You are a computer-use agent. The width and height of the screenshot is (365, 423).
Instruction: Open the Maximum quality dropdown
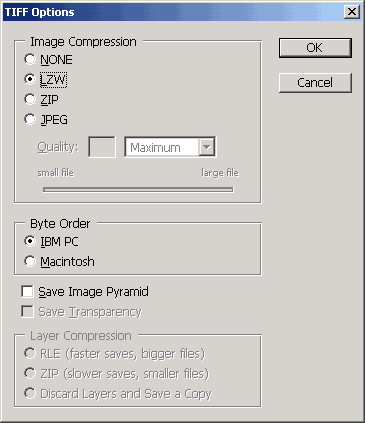click(170, 147)
